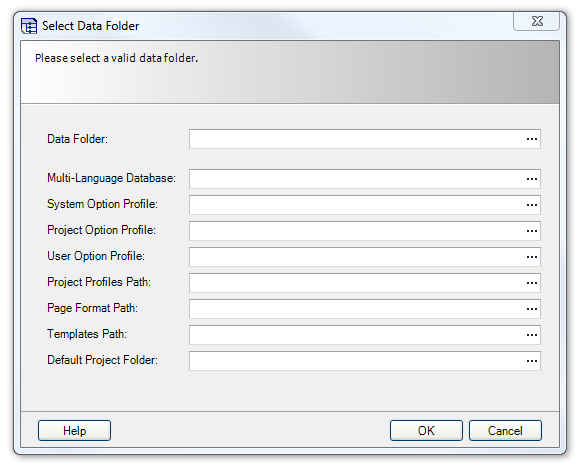This screenshot has height=471, width=584.
Task: Open the Templates Path browse button
Action: (x=531, y=335)
